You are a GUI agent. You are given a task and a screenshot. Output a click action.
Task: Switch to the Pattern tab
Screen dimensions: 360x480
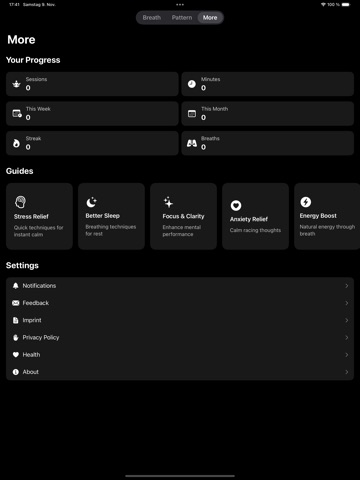point(182,18)
